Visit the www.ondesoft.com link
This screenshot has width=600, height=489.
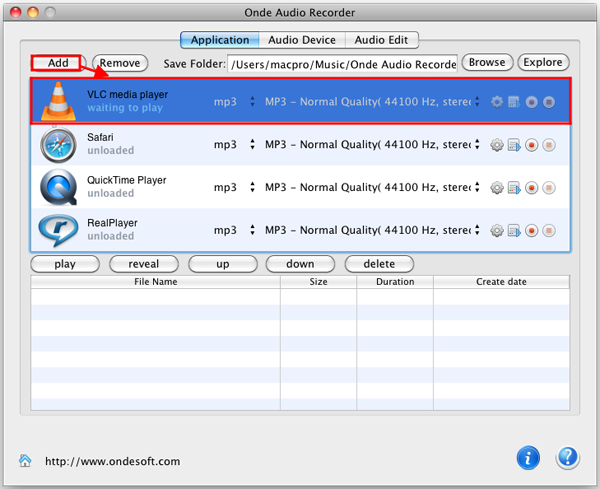pos(113,462)
